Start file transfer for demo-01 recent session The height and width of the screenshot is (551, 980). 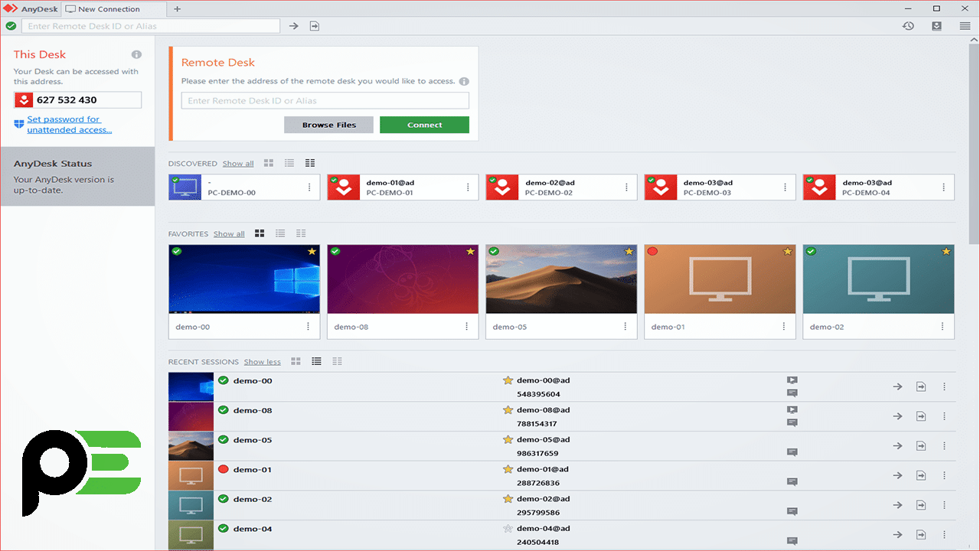pyautogui.click(x=921, y=476)
